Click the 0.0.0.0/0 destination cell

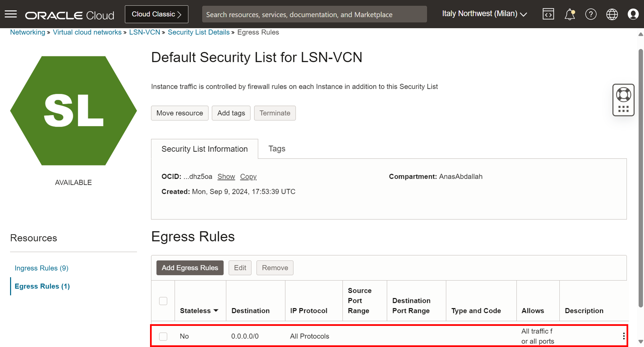(x=245, y=336)
